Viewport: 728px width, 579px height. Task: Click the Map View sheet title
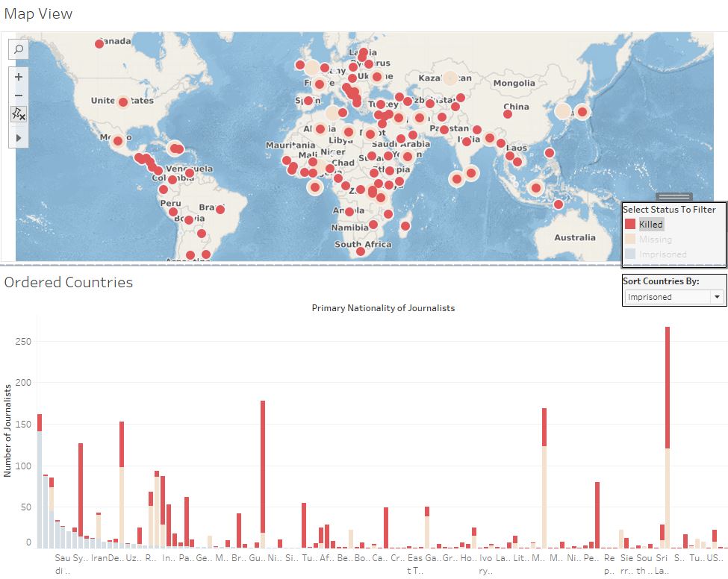point(38,13)
